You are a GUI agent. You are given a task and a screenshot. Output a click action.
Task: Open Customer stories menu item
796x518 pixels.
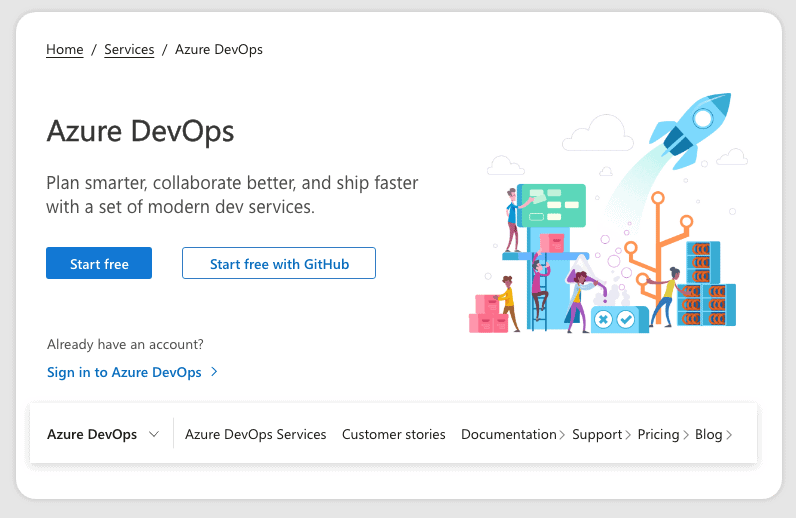[x=393, y=434]
